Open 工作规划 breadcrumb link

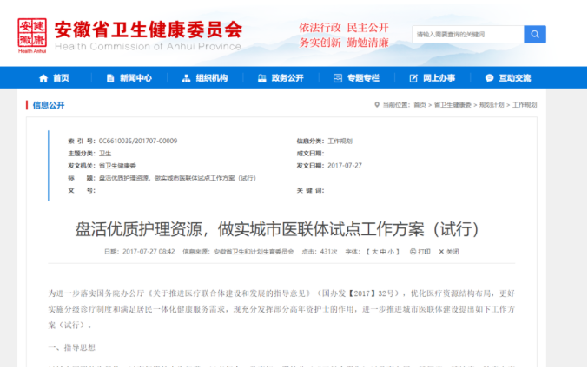pyautogui.click(x=525, y=105)
